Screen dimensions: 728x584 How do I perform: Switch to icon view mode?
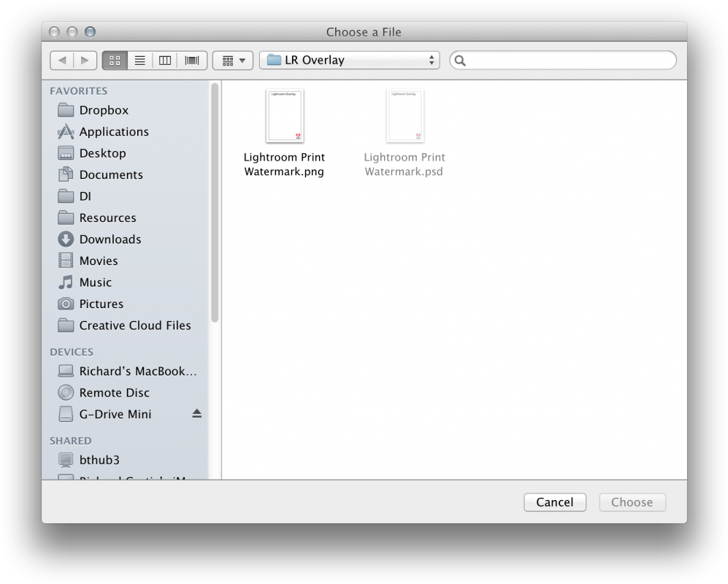point(115,60)
